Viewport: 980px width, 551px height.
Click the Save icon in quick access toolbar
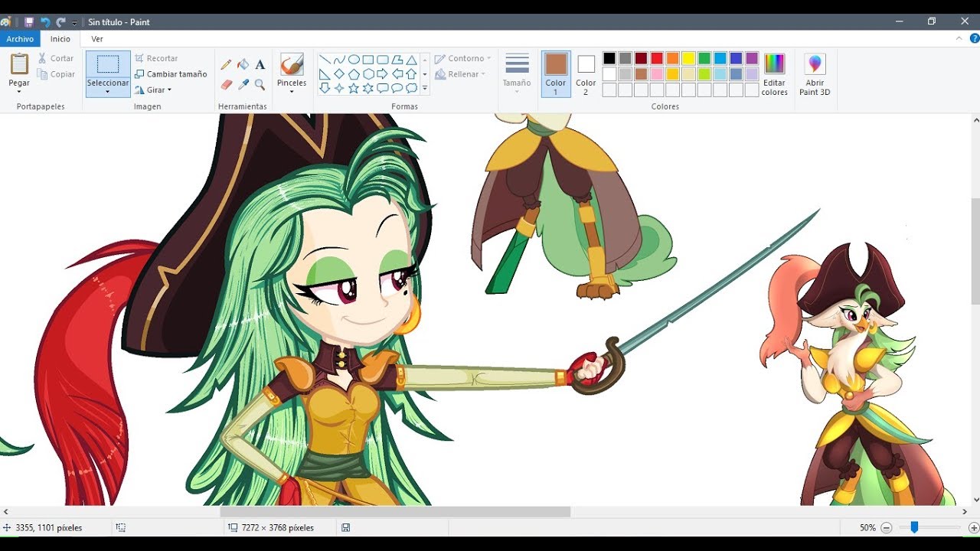29,22
